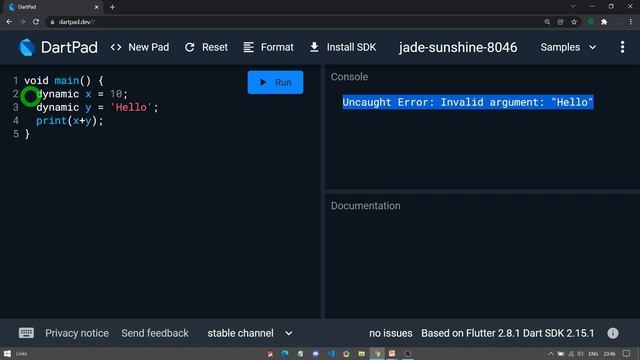
Task: Click the Install SDK button label
Action: [351, 47]
